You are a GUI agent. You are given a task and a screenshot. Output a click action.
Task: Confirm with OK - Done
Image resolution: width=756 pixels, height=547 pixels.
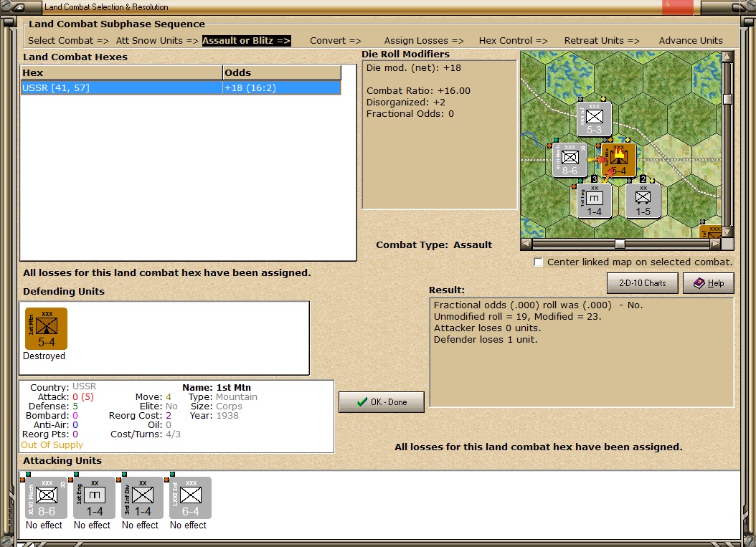(382, 402)
